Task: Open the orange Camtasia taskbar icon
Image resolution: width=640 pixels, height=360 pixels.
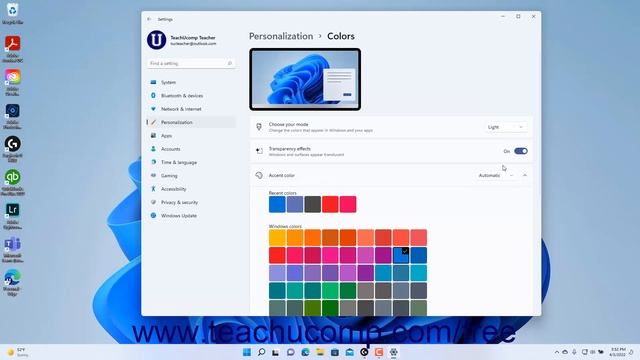Action: pyautogui.click(x=379, y=352)
